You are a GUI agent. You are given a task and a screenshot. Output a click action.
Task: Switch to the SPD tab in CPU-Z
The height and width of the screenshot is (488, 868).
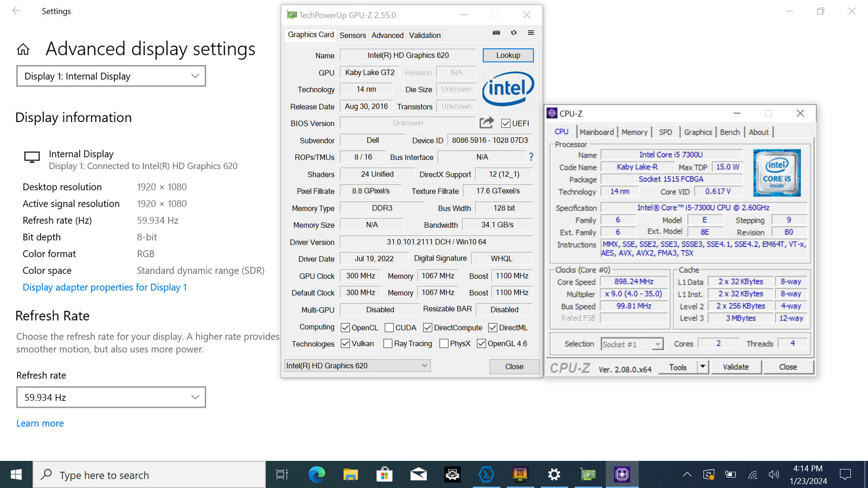(x=665, y=132)
